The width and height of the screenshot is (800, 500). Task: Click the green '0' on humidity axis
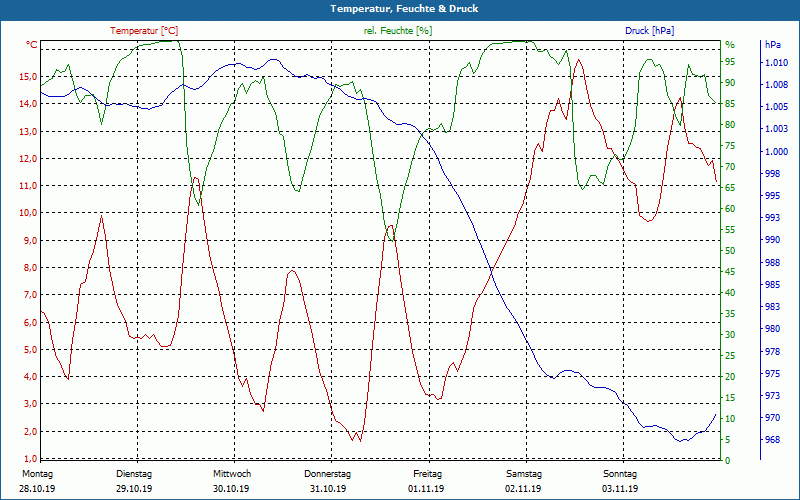tap(728, 460)
